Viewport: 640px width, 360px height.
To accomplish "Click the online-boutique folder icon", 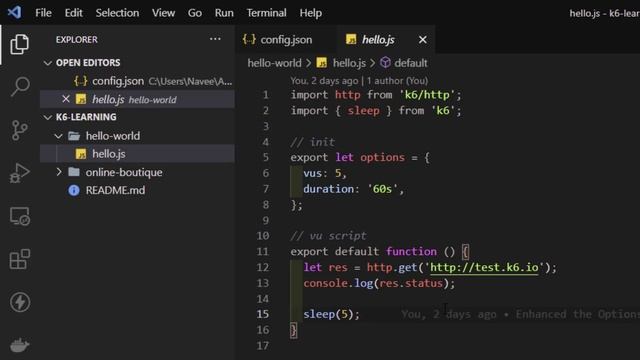I will click(74, 172).
